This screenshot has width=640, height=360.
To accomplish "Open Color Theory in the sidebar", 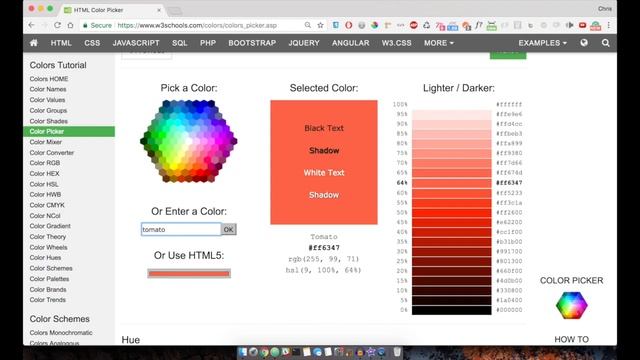I will [x=48, y=237].
